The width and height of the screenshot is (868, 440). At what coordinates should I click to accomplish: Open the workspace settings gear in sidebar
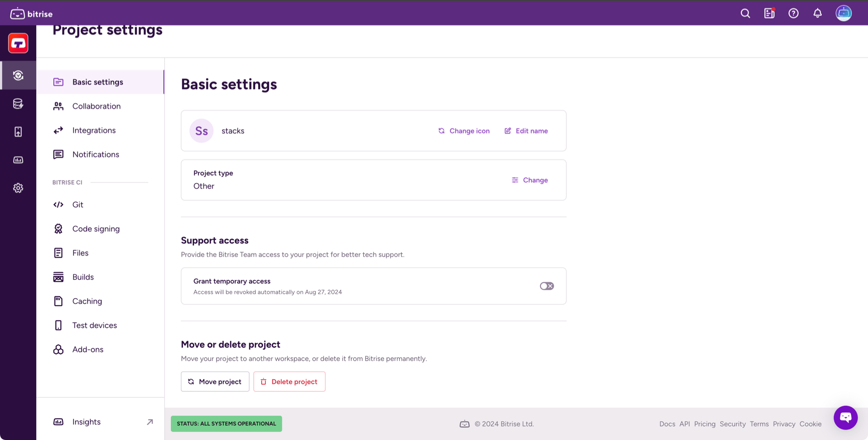coord(18,188)
